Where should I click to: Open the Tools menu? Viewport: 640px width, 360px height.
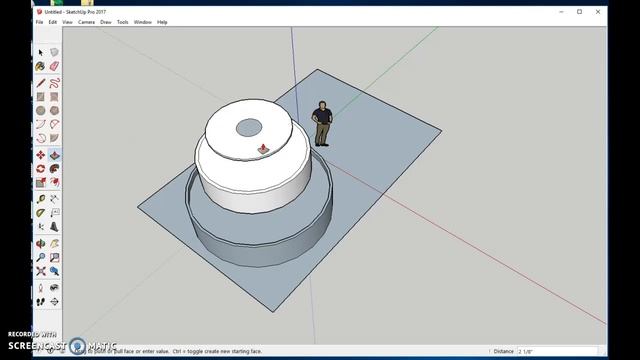(122, 22)
